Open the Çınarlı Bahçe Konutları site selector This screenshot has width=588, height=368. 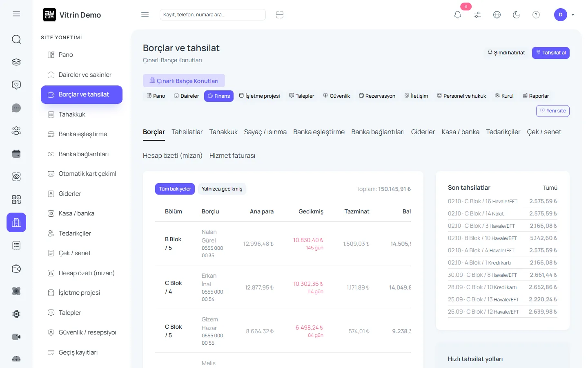point(184,81)
